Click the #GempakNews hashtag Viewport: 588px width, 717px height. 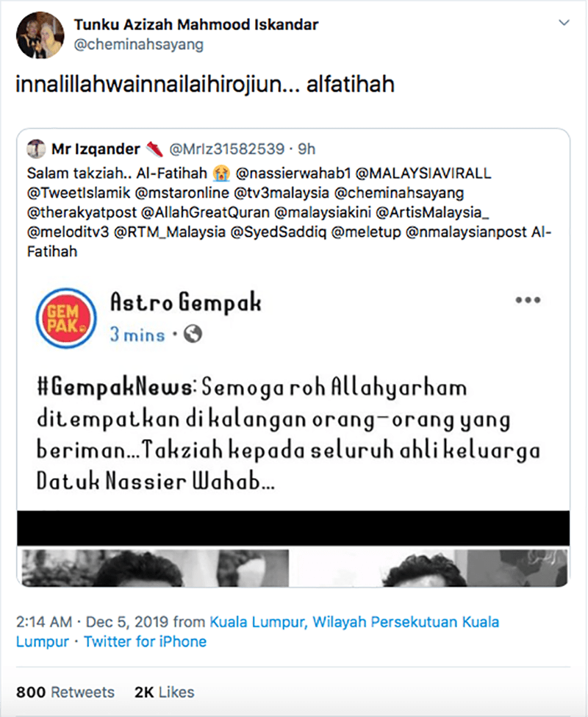[x=115, y=387]
